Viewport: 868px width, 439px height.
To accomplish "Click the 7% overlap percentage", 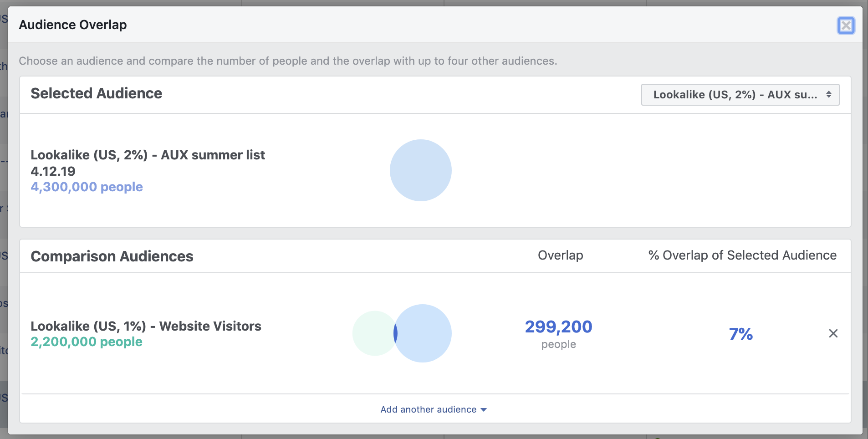I will coord(740,334).
